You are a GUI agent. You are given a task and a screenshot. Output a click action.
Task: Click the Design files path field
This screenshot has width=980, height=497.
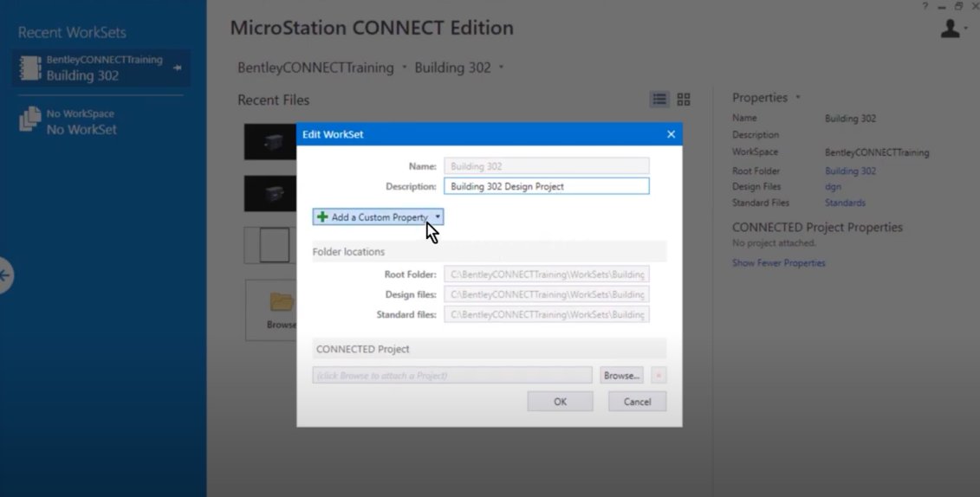[x=546, y=294]
